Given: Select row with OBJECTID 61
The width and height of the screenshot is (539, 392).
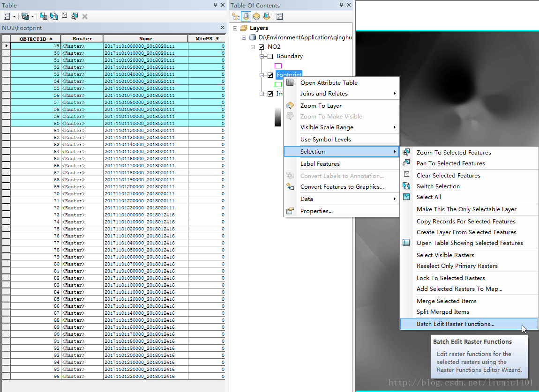Looking at the screenshot, I should [6, 131].
